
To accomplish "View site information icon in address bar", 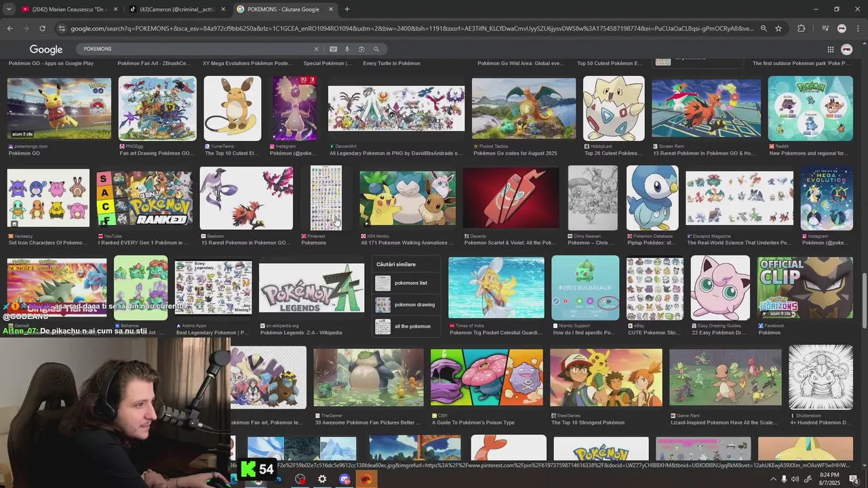I will pos(62,28).
